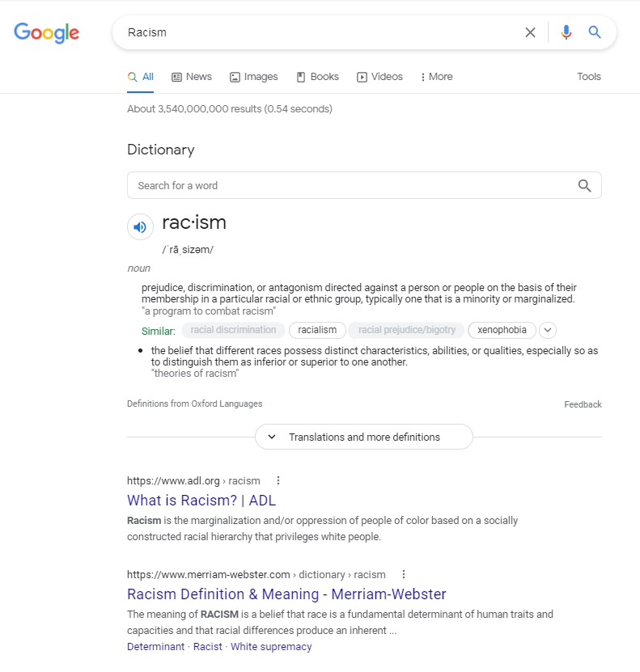Open the Tools options
Screen dimensions: 640x672
coord(588,77)
